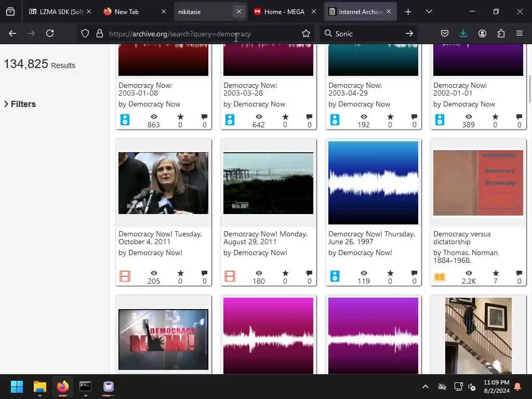Click reviews bubble on June 26, 1997 card
The image size is (532, 399).
[x=414, y=273]
